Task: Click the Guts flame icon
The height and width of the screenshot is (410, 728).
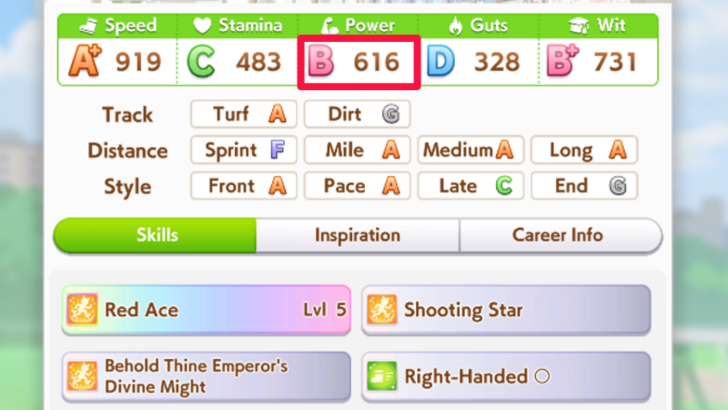Action: (x=456, y=26)
